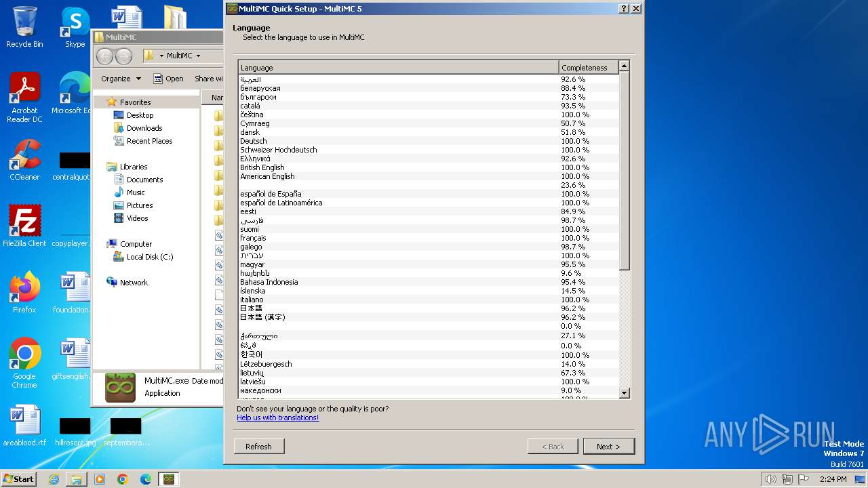Open the Organize dropdown in Explorer
This screenshot has height=488, width=868.
click(121, 79)
